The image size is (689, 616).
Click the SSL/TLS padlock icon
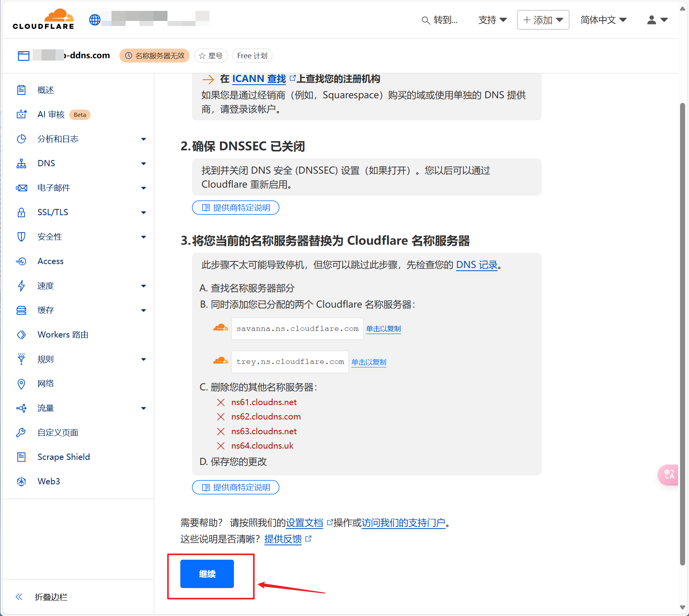[x=21, y=212]
